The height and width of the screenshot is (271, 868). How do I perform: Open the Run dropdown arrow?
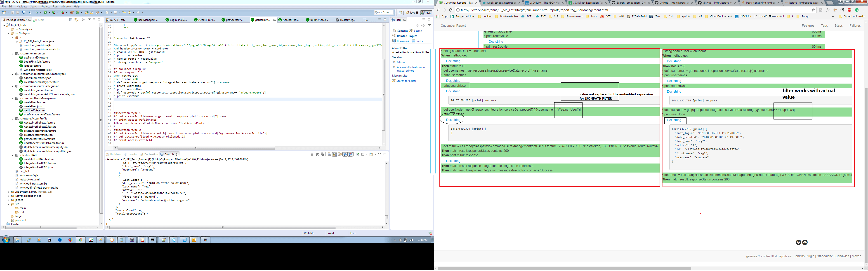(x=50, y=12)
